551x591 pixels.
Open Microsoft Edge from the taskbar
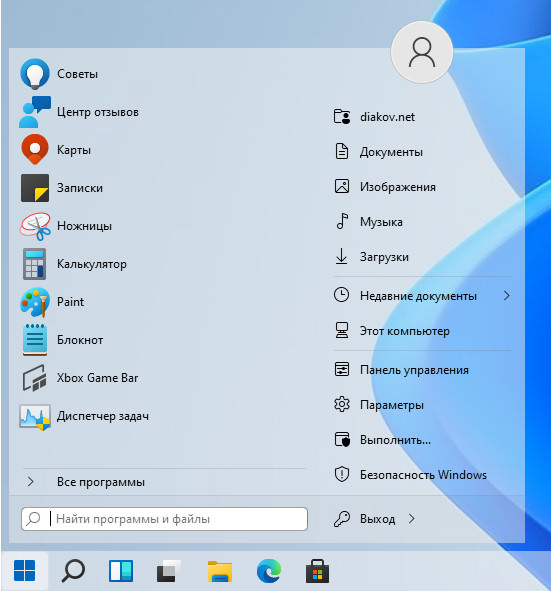269,571
